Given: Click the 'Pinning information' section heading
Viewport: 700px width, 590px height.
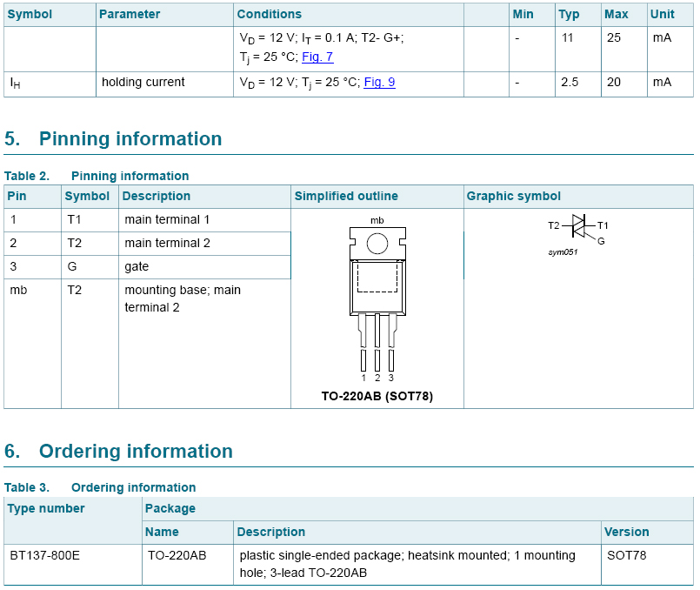Looking at the screenshot, I should pos(130,139).
